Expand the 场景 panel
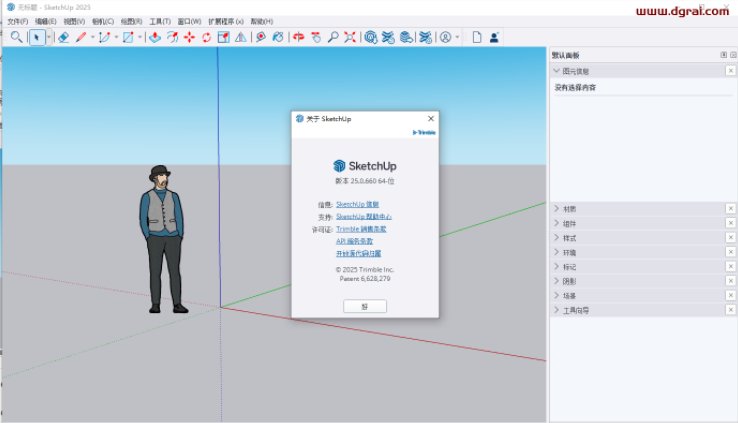The image size is (738, 423). pos(557,295)
